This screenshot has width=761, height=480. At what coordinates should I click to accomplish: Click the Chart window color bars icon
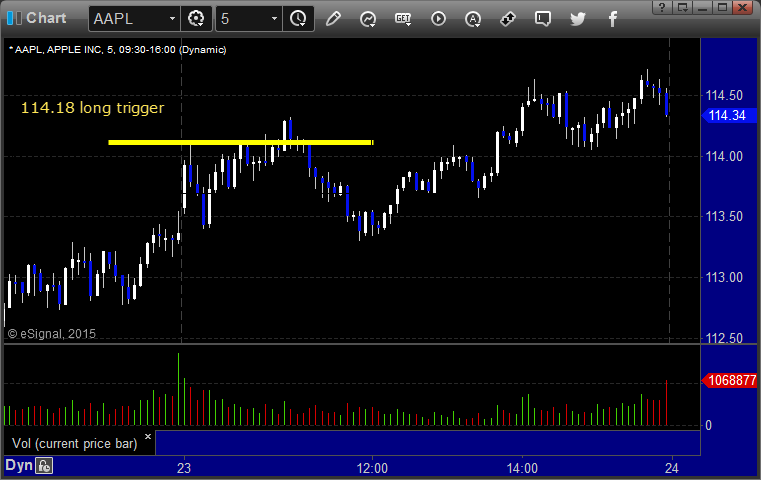click(14, 18)
